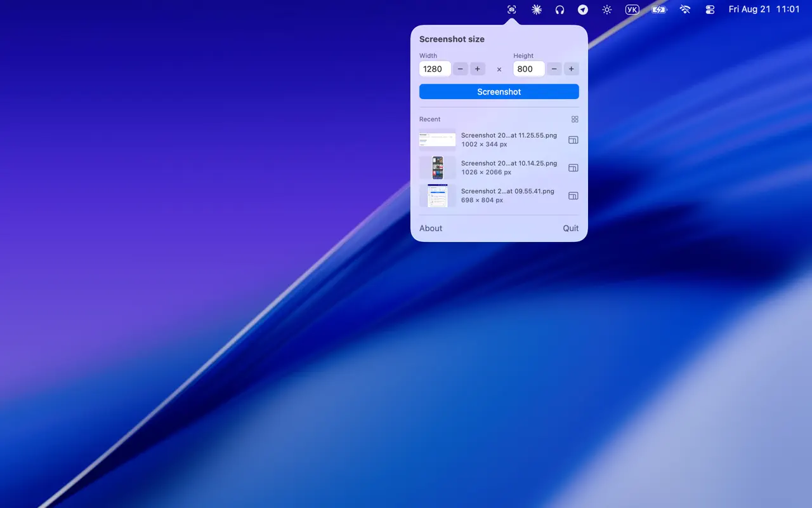Screen dimensions: 812x508
Task: Increase the width with plus button
Action: coord(478,69)
